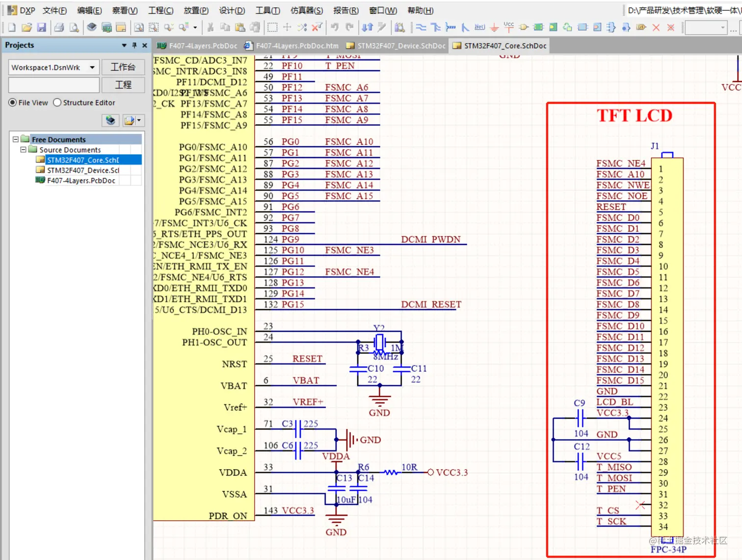This screenshot has width=742, height=560.
Task: Pin the Projects panel
Action: 134,45
